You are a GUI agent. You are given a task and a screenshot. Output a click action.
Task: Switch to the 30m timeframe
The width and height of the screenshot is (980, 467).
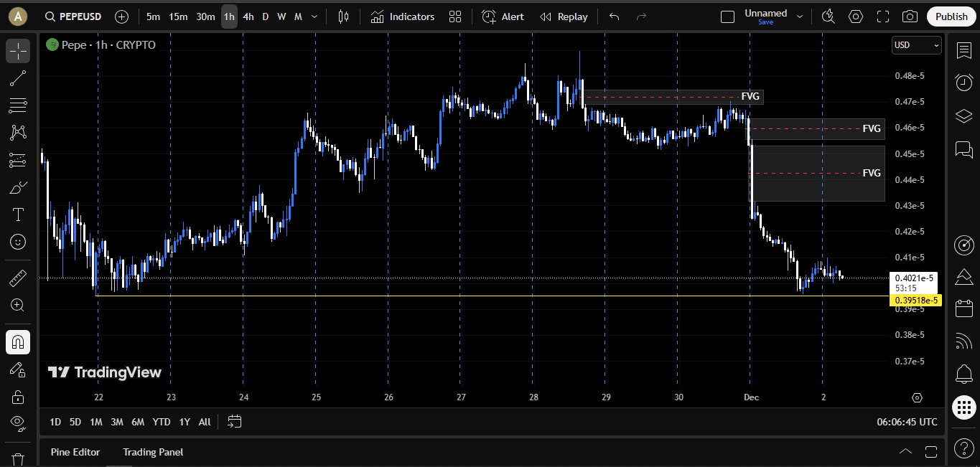[x=205, y=16]
